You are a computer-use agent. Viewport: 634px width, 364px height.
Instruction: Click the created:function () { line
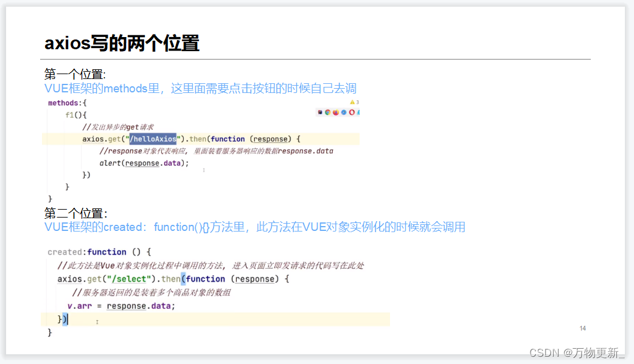(99, 252)
